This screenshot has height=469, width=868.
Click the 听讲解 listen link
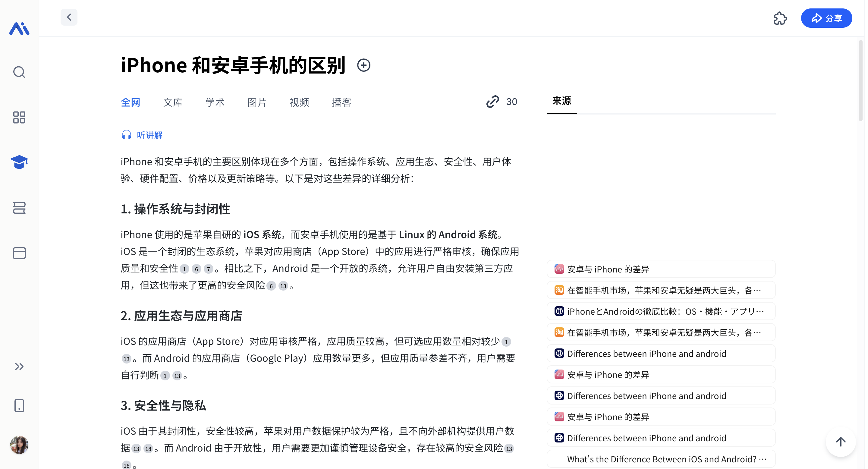pyautogui.click(x=149, y=135)
